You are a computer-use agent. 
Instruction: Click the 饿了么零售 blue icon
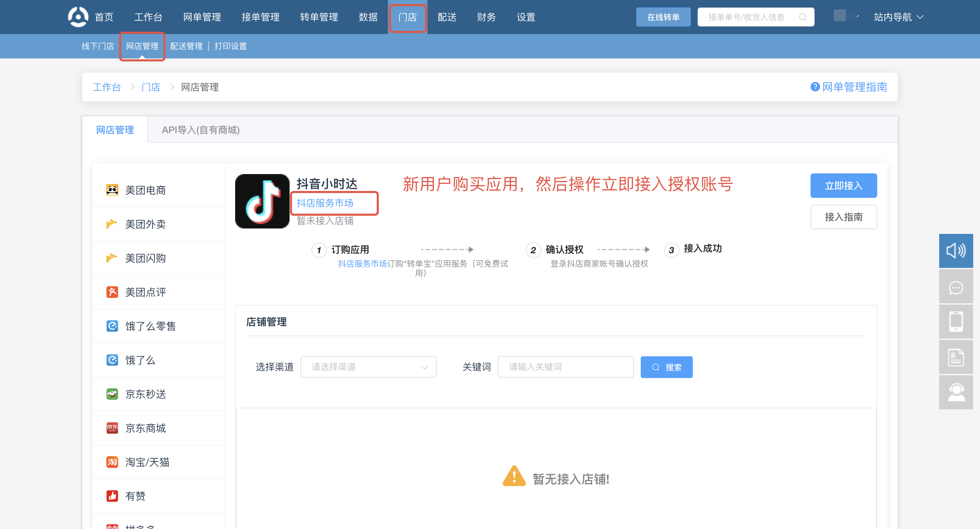[112, 326]
